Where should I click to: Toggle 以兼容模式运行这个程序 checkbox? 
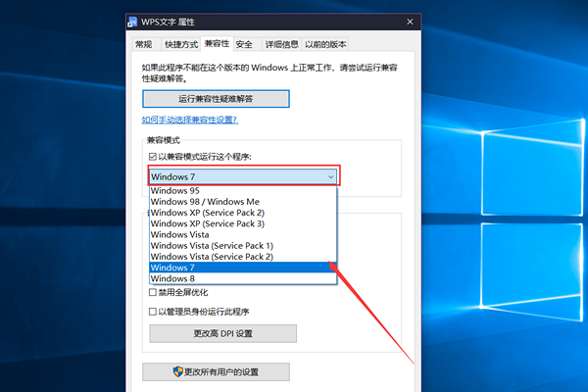click(x=153, y=157)
